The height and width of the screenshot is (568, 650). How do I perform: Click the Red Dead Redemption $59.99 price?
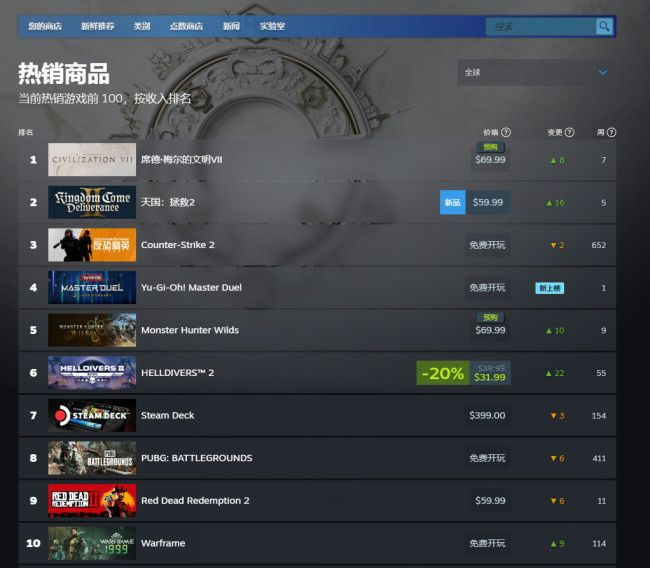point(490,501)
